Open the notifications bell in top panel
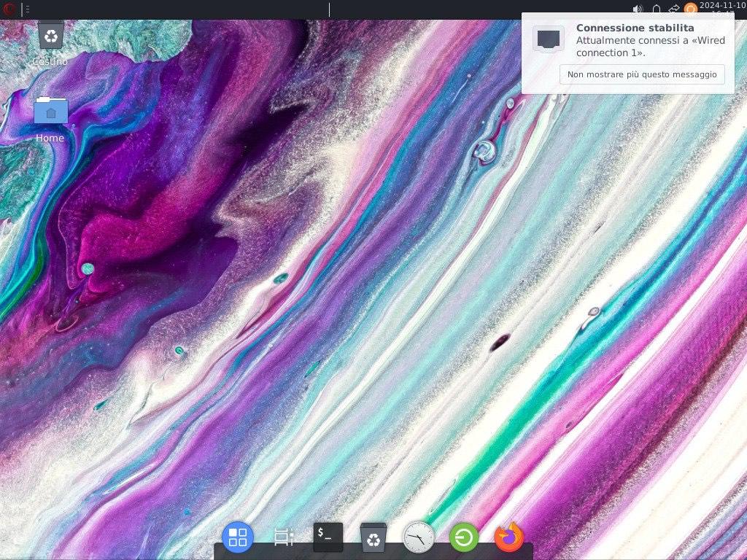747x560 pixels. (656, 9)
